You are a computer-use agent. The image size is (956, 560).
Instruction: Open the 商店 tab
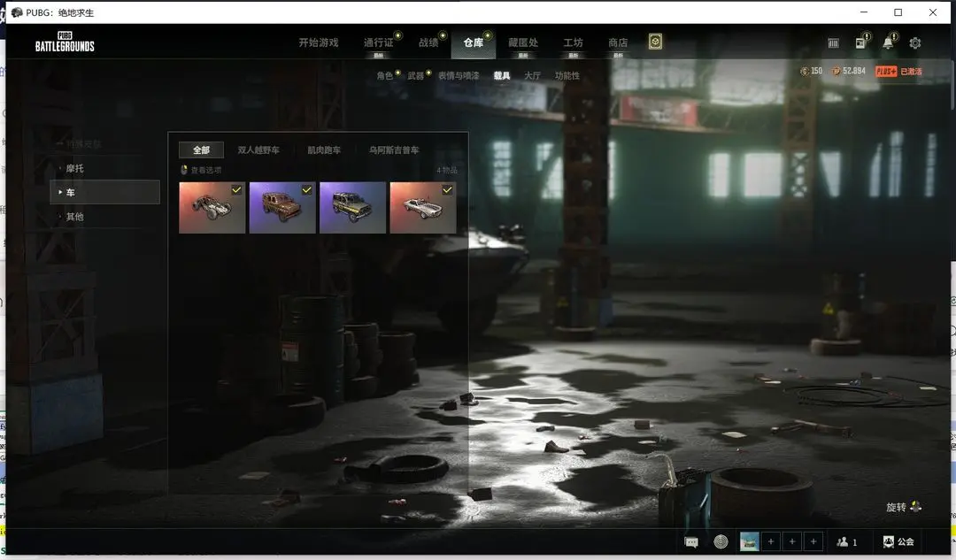pyautogui.click(x=618, y=42)
